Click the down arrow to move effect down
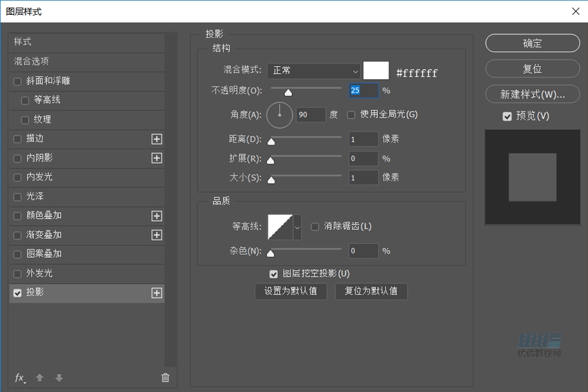Viewport: 588px width, 392px height. tap(59, 378)
